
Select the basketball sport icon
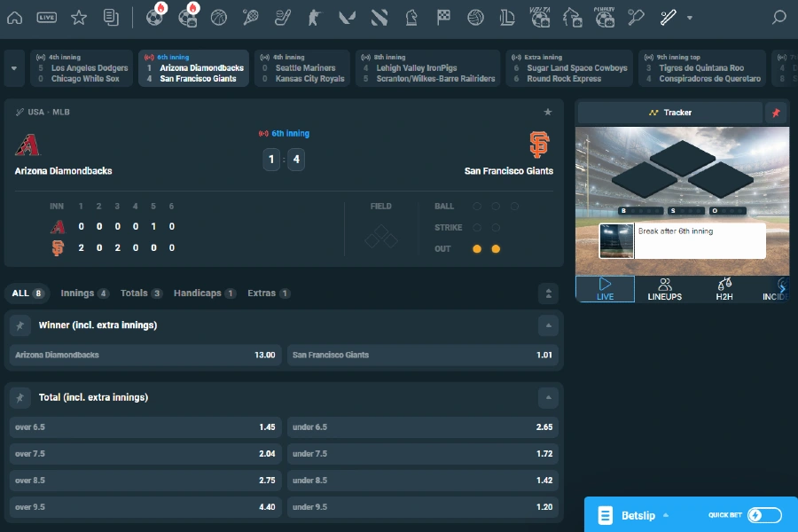[218, 16]
